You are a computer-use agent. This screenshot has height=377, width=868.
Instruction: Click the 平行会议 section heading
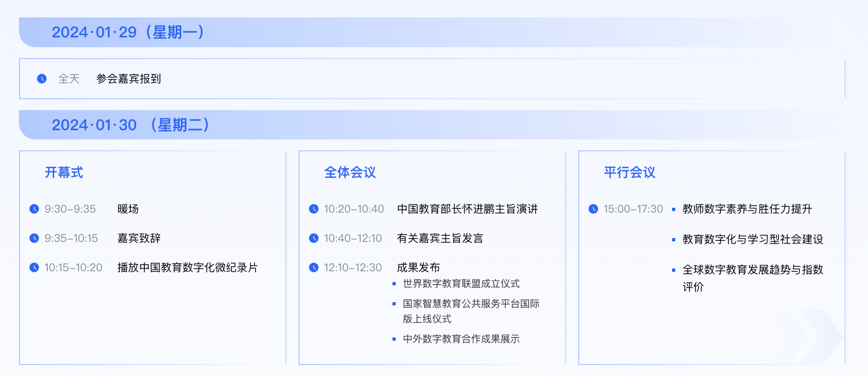pos(630,172)
